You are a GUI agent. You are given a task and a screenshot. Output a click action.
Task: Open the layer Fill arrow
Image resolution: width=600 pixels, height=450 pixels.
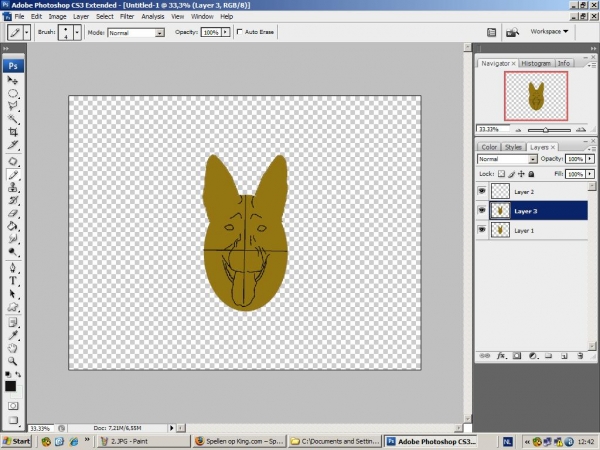(x=590, y=174)
